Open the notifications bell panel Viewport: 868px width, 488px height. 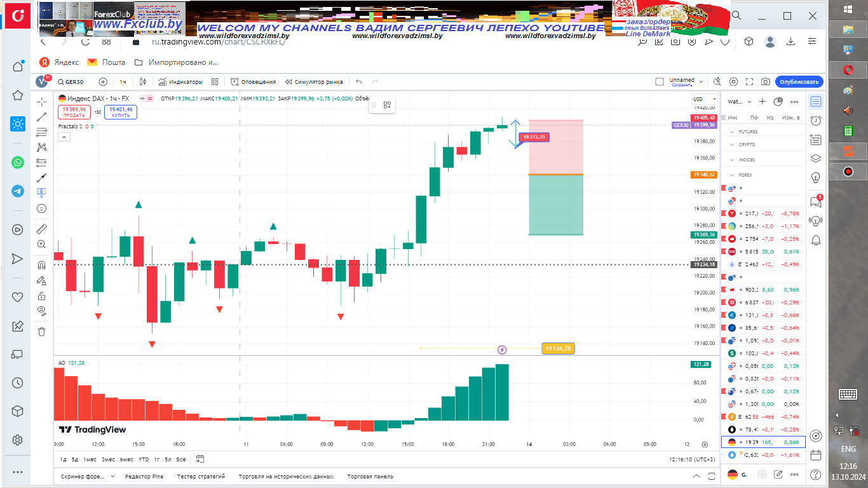[x=816, y=240]
